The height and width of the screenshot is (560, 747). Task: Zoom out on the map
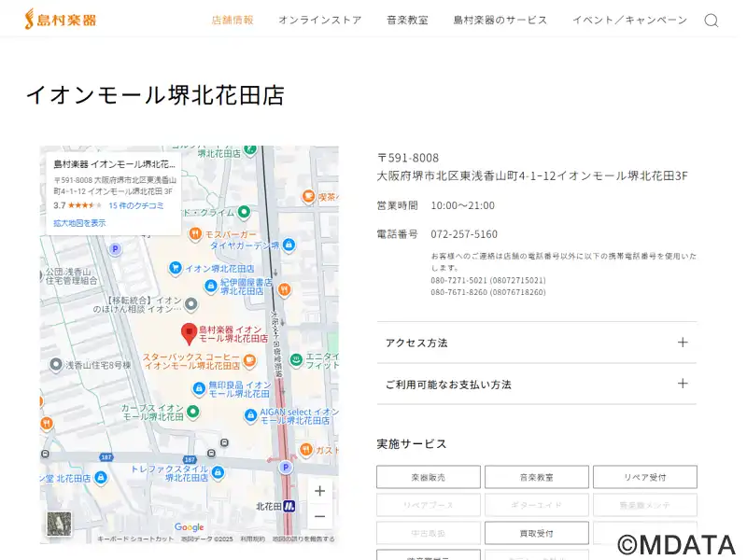[319, 516]
